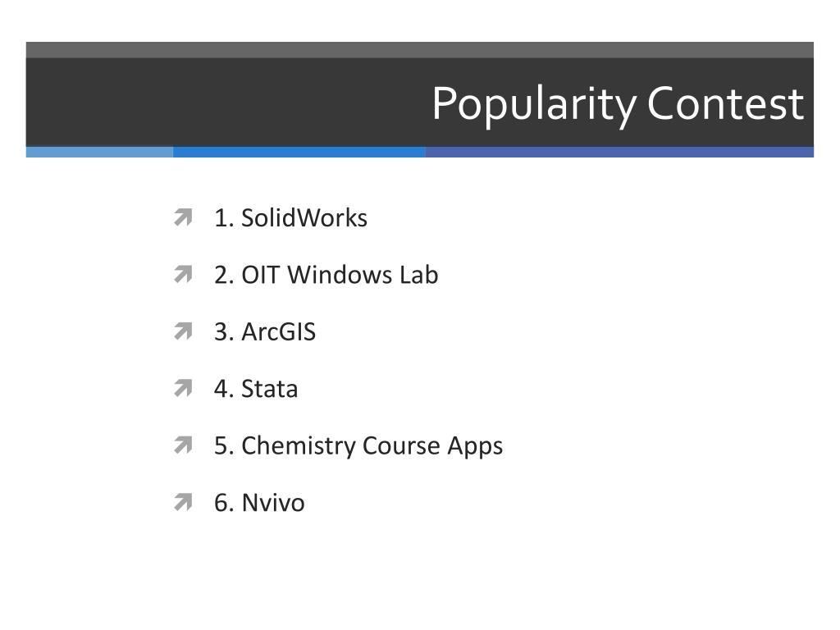Click the arrow bullet beside ArcGIS

183,331
